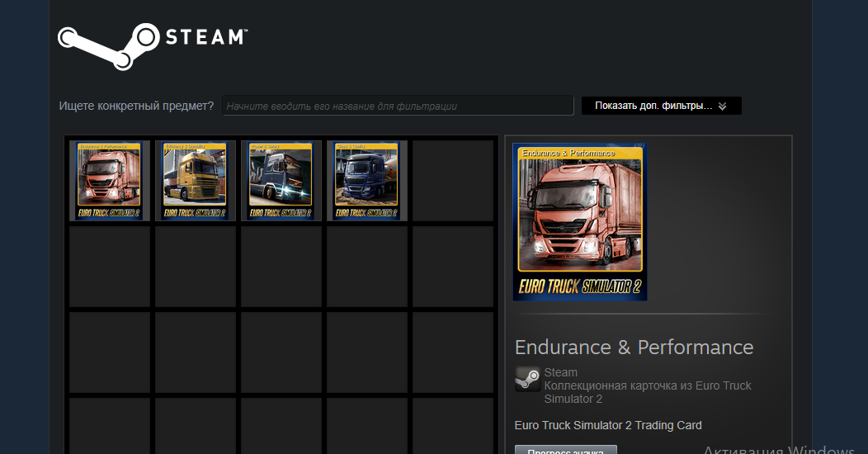Expand the 'Показать доп. фильтры...' advanced filters

(661, 106)
